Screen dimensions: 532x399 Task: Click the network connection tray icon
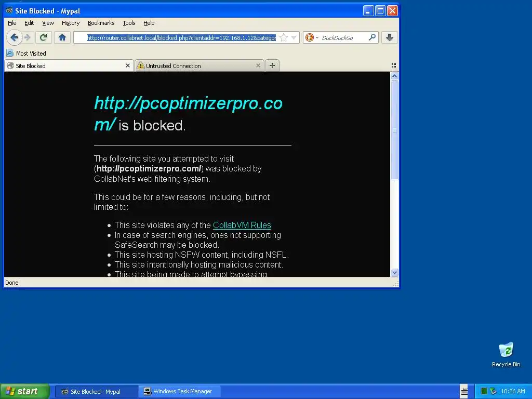coord(494,391)
